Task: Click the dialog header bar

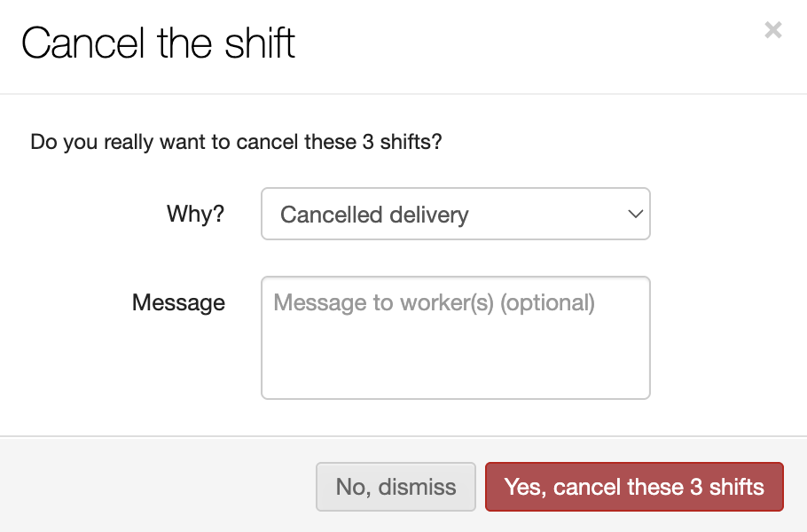Action: [x=532, y=44]
